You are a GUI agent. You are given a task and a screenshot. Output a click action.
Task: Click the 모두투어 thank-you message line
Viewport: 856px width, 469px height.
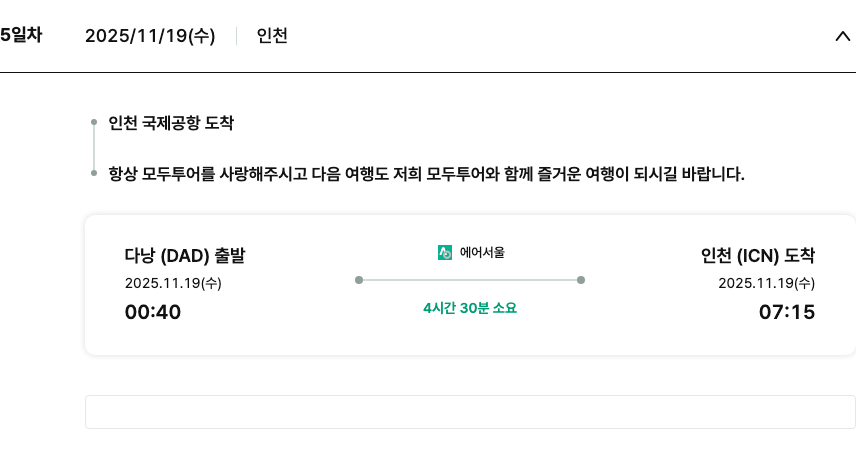coord(426,174)
